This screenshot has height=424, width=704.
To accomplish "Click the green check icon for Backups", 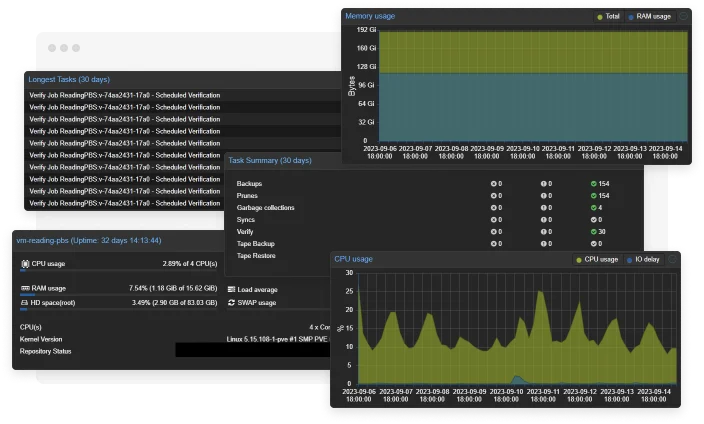I will pyautogui.click(x=593, y=184).
